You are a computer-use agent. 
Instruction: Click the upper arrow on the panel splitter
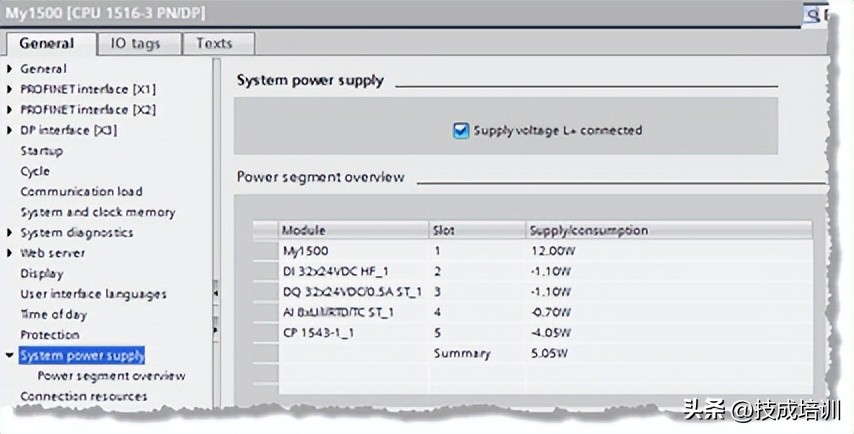pyautogui.click(x=215, y=293)
